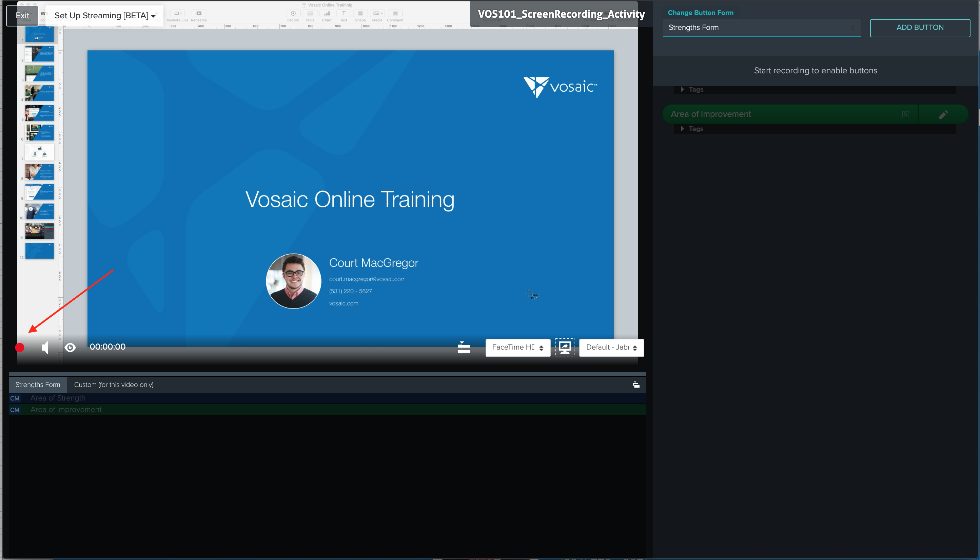Screen dimensions: 980x560
Task: Start recording with the red record button
Action: pyautogui.click(x=20, y=347)
